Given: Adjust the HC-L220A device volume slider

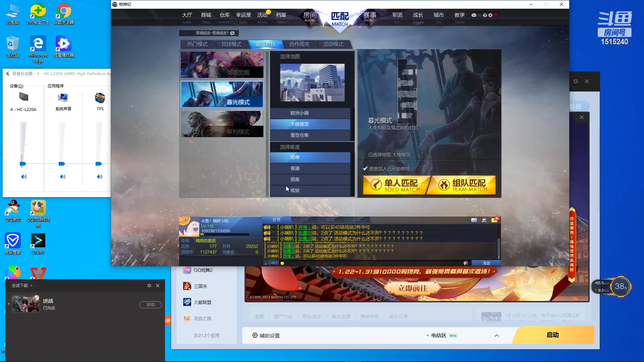Looking at the screenshot, I should [x=22, y=164].
